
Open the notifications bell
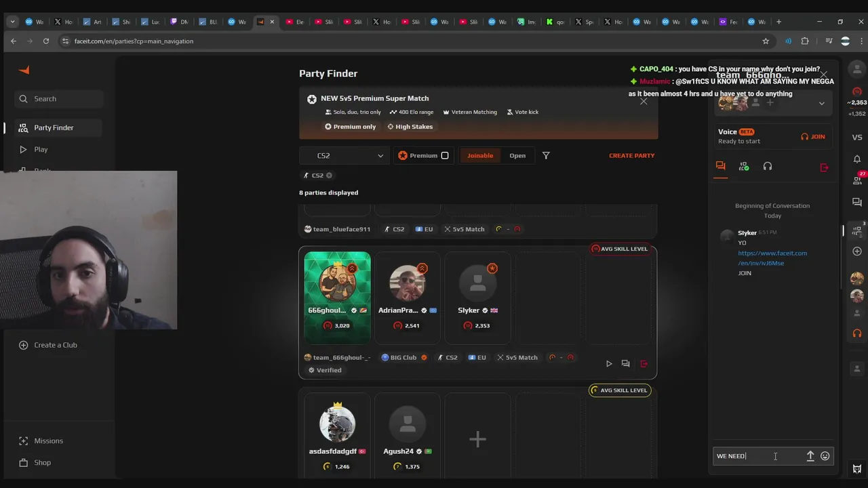pos(857,159)
